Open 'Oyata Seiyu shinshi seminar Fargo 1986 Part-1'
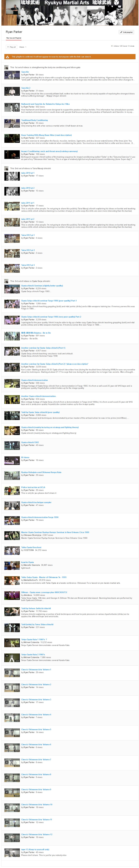The width and height of the screenshot is (139, 868). (x=49, y=301)
